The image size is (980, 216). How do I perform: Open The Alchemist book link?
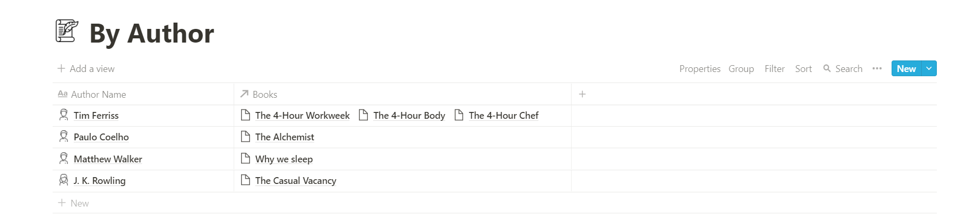(x=284, y=137)
